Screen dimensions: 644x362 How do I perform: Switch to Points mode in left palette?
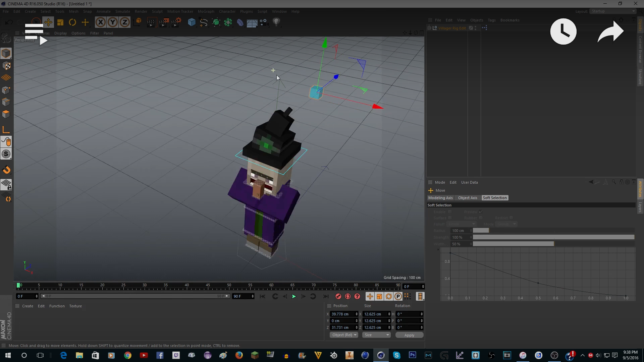pyautogui.click(x=6, y=90)
